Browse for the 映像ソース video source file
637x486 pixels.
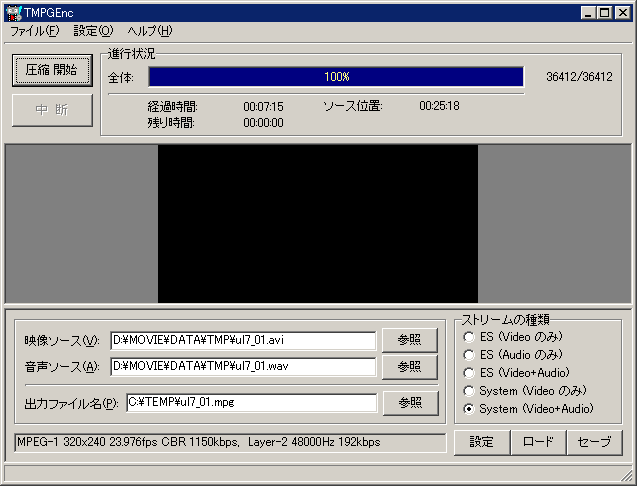[410, 340]
